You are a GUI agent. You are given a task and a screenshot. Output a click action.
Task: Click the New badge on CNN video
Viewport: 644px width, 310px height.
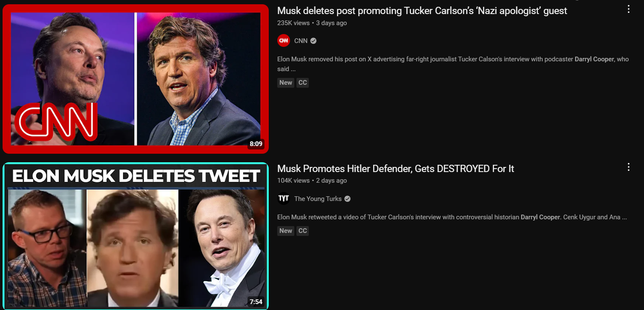[286, 83]
